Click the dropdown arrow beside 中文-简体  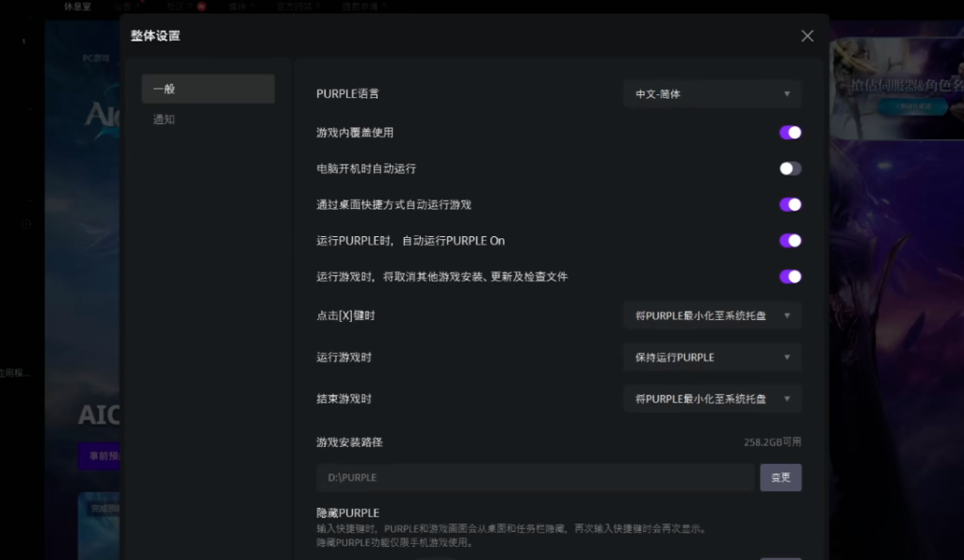(787, 94)
